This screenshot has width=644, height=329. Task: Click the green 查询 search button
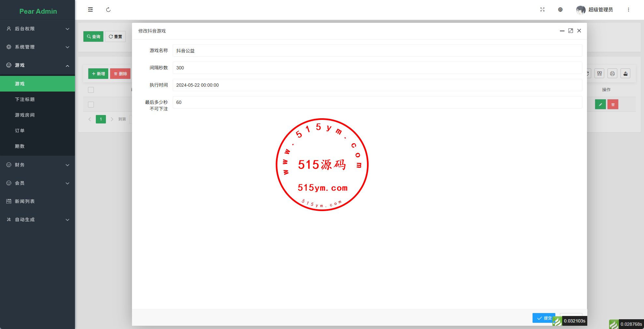pos(93,36)
